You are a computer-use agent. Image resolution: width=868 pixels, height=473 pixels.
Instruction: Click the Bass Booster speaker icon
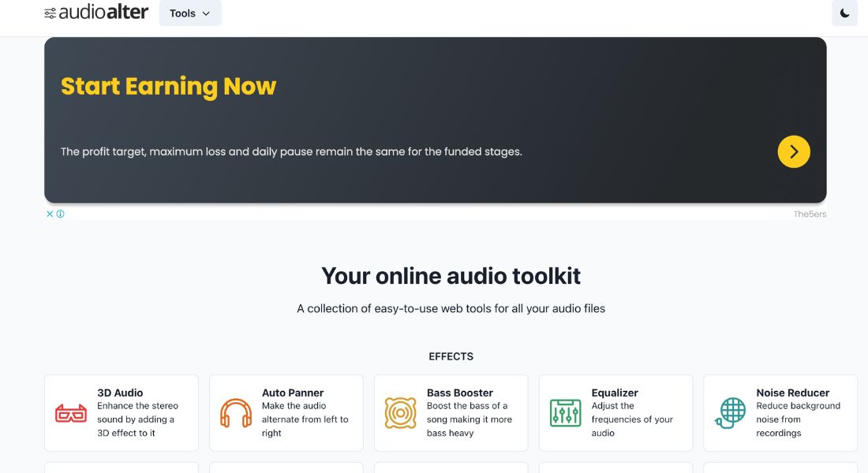400,412
